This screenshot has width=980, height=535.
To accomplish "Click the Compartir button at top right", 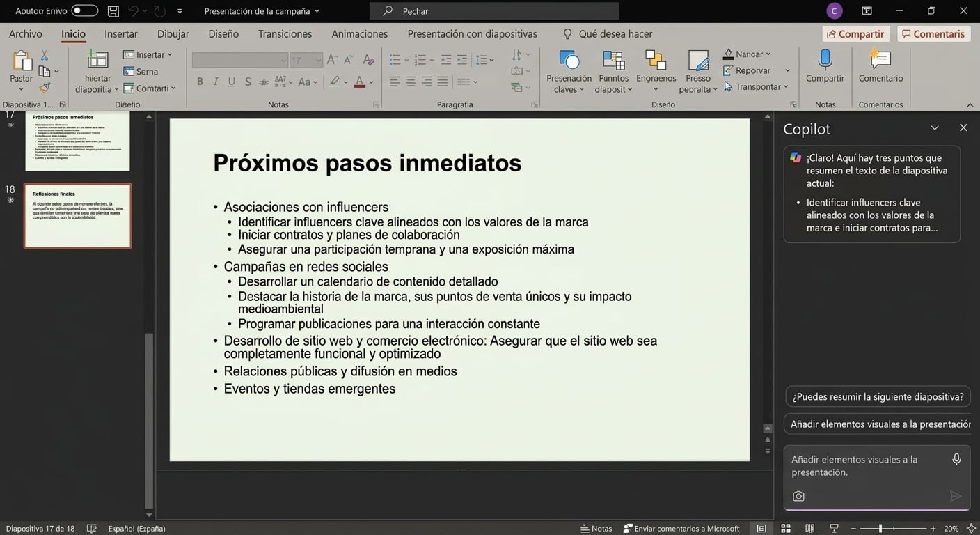I will click(855, 33).
